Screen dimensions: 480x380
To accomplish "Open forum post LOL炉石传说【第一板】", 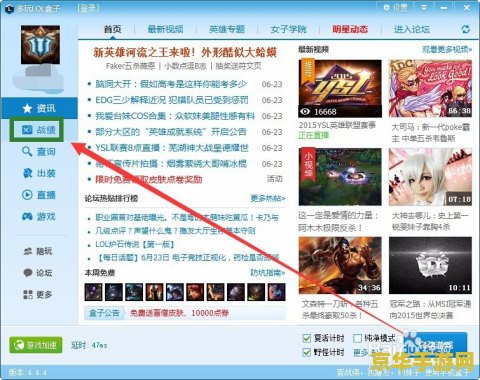I will tap(135, 244).
